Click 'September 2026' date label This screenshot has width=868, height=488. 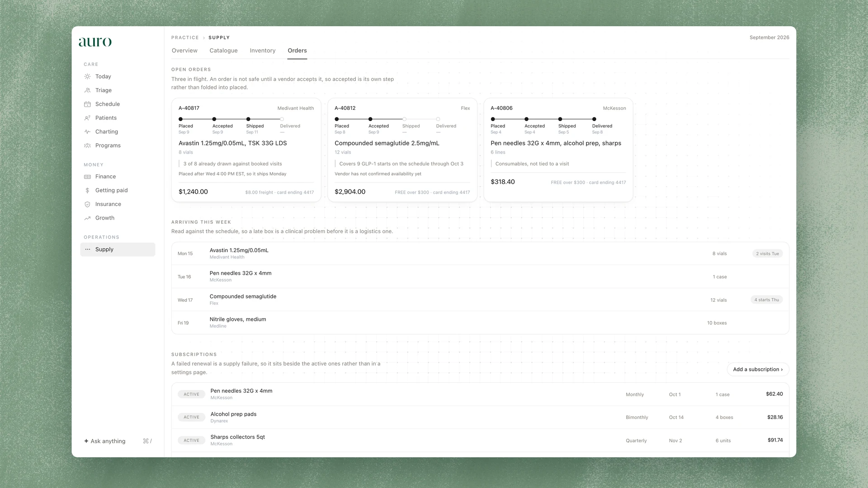(769, 38)
